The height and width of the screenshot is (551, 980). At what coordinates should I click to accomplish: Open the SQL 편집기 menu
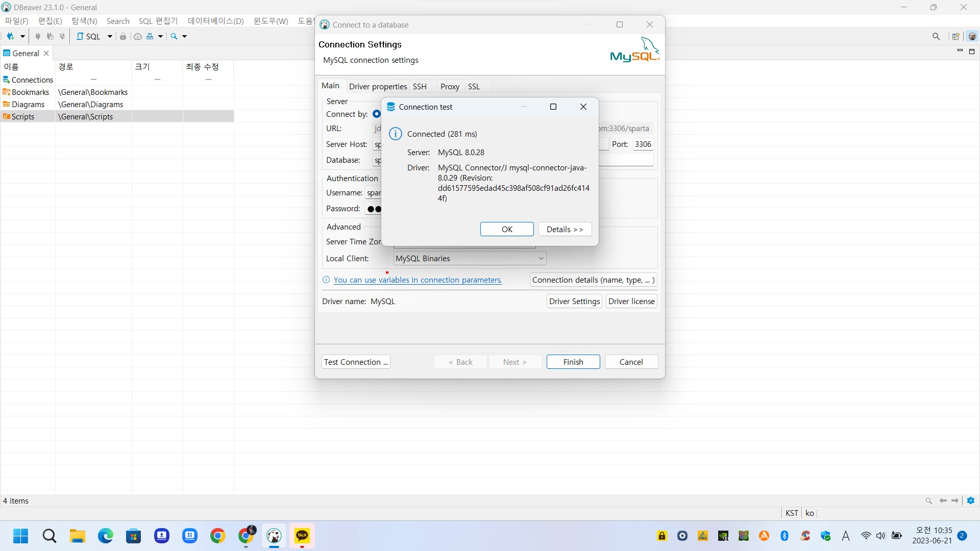coord(158,21)
